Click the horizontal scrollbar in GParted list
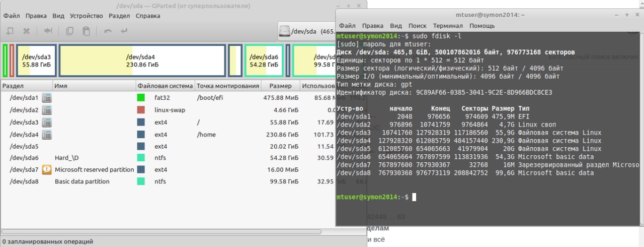 point(161,232)
